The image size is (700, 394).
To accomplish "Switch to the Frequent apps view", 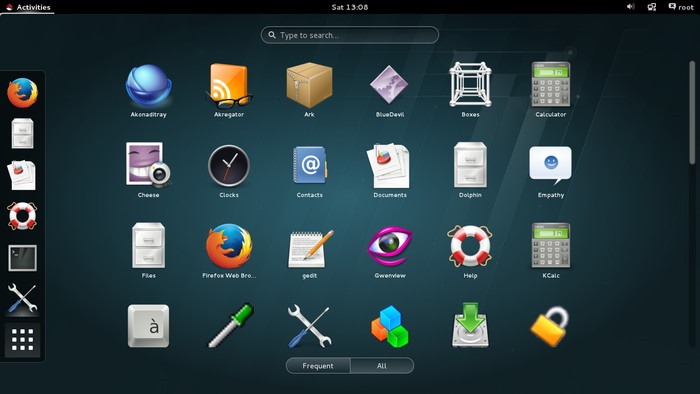I will (x=318, y=365).
